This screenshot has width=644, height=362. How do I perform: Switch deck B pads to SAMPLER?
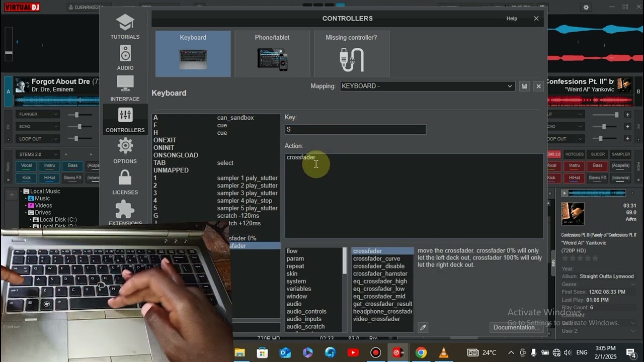(x=621, y=154)
